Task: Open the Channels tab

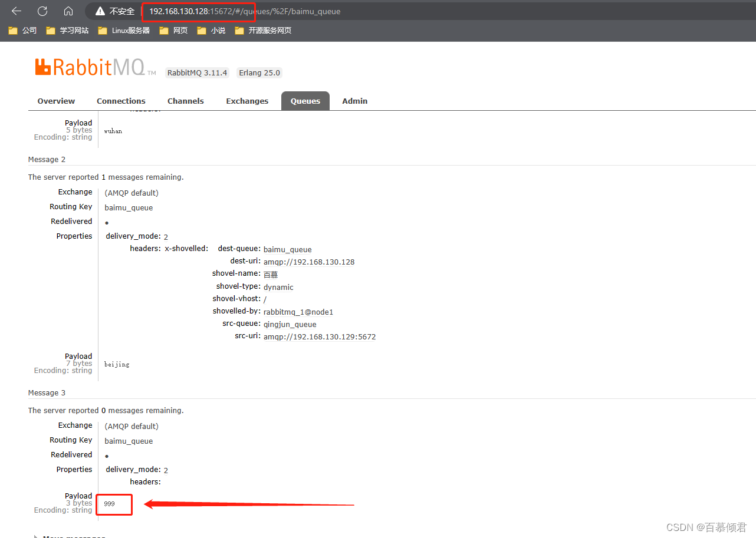Action: tap(185, 101)
